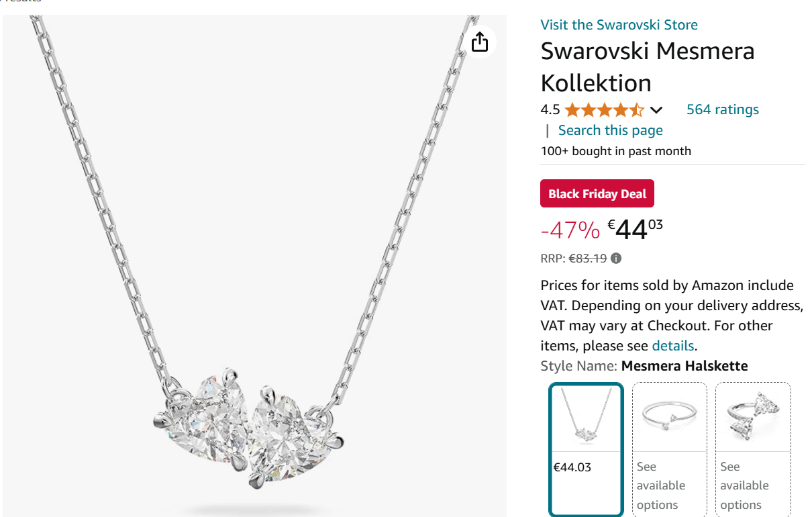Click the Swarovski Mesmera Kollektion title

pos(647,66)
